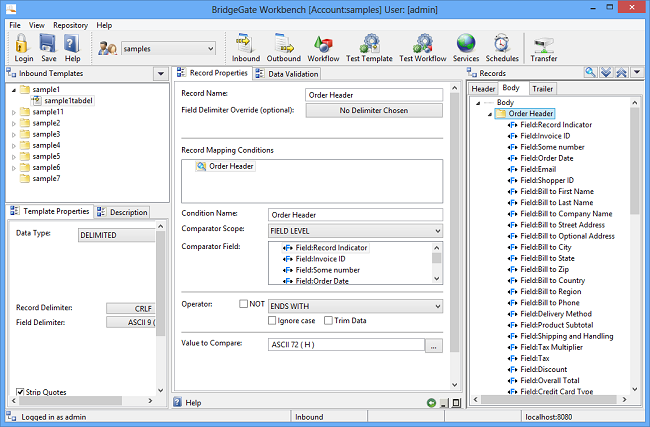Image resolution: width=650 pixels, height=427 pixels.
Task: Launch Test Workflow from toolbar
Action: pyautogui.click(x=423, y=44)
